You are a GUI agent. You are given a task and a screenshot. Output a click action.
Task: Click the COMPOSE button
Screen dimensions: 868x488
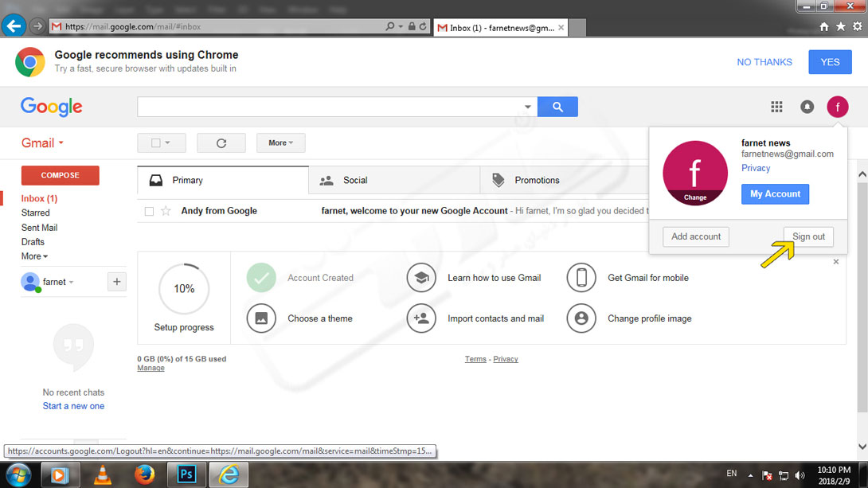pyautogui.click(x=61, y=175)
